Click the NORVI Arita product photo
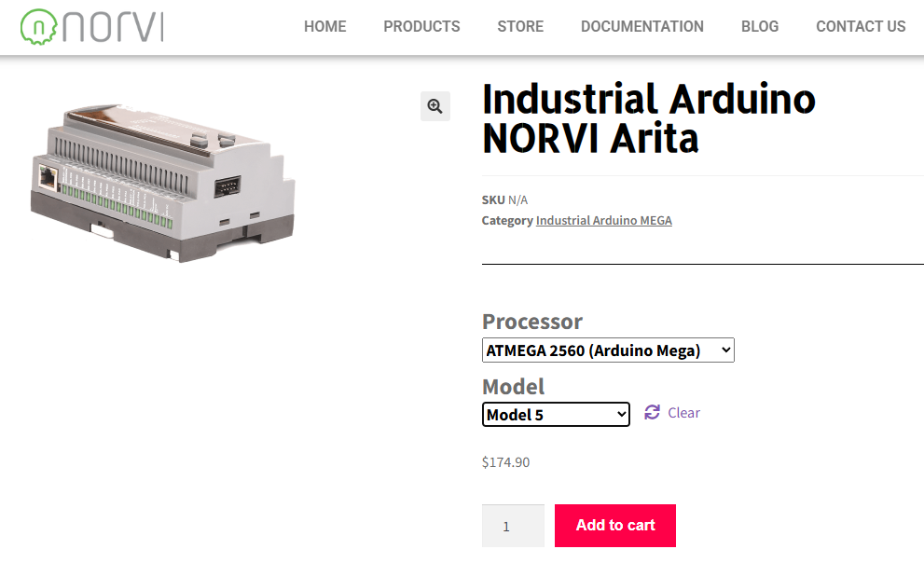Image resolution: width=924 pixels, height=563 pixels. (x=163, y=182)
